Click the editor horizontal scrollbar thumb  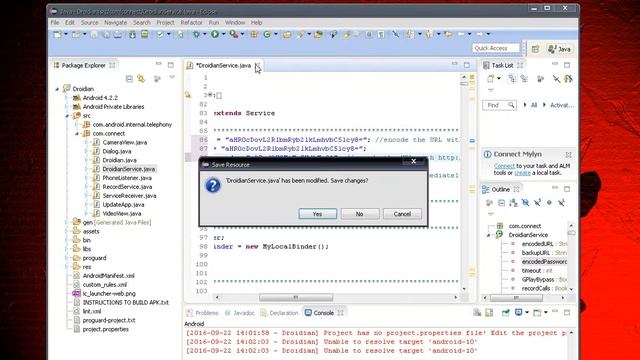(x=296, y=297)
